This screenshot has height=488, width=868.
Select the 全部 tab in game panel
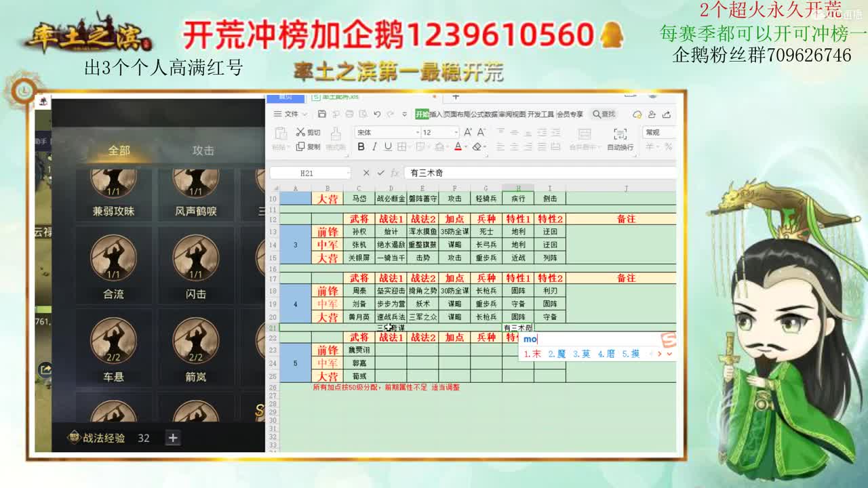pyautogui.click(x=119, y=150)
